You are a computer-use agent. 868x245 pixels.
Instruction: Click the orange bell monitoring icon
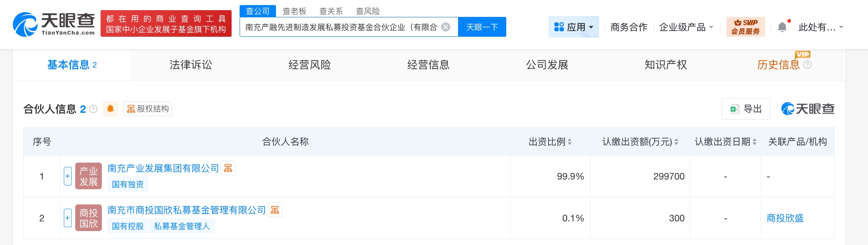(x=110, y=109)
